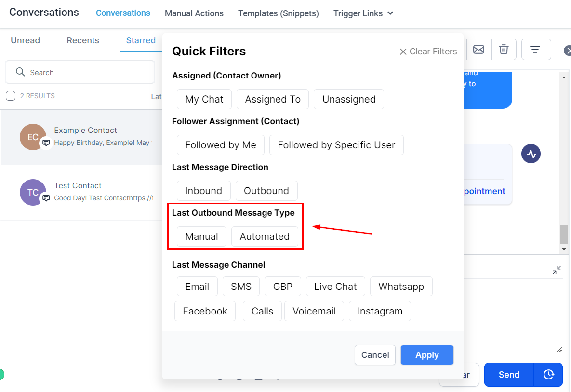Switch to the Recents tab
The height and width of the screenshot is (392, 571).
[83, 40]
